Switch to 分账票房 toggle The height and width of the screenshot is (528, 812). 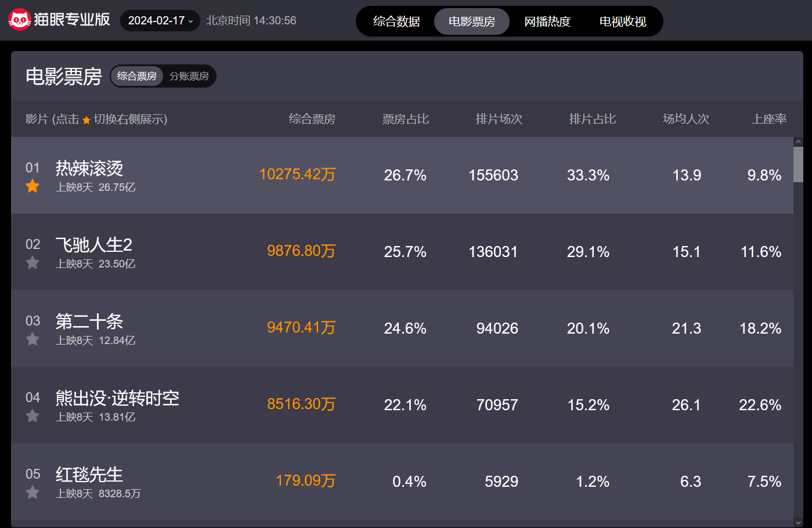point(189,76)
